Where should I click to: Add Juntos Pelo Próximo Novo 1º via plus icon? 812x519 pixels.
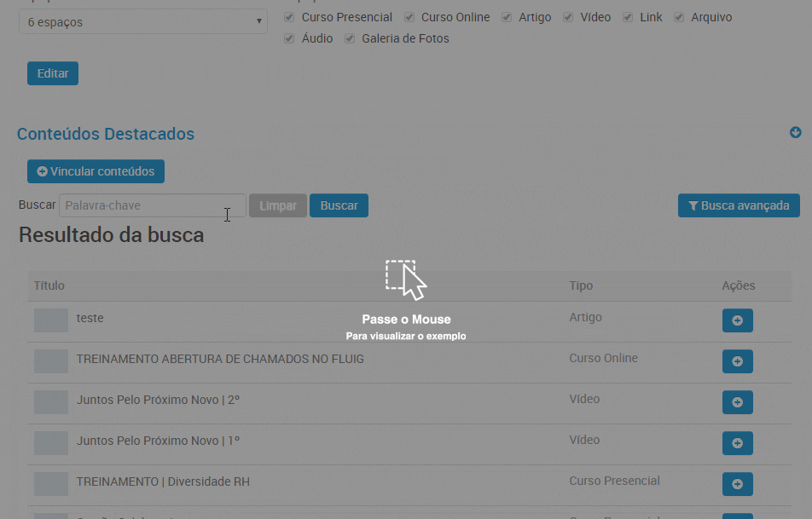click(737, 443)
